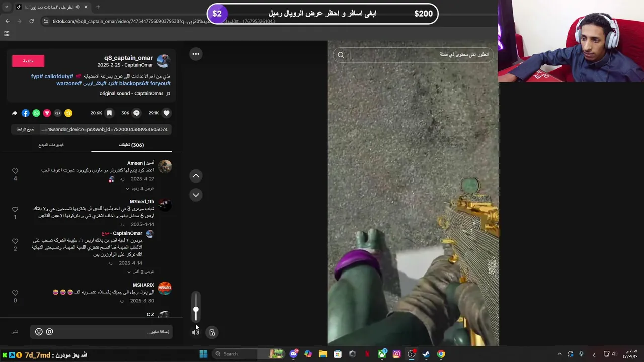The width and height of the screenshot is (644, 362).
Task: Switch to the creator videos tab
Action: (51, 145)
